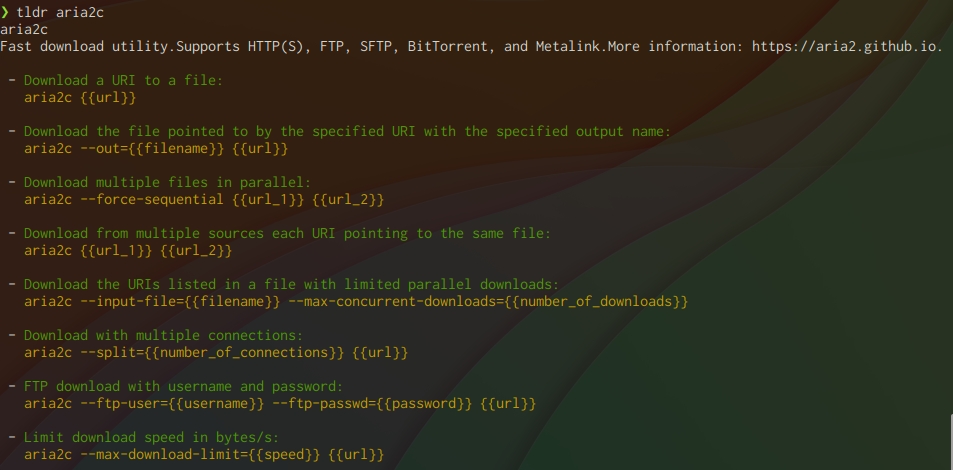Click the "aria2c {{url}}" command line
Image resolution: width=953 pixels, height=470 pixels.
click(80, 97)
